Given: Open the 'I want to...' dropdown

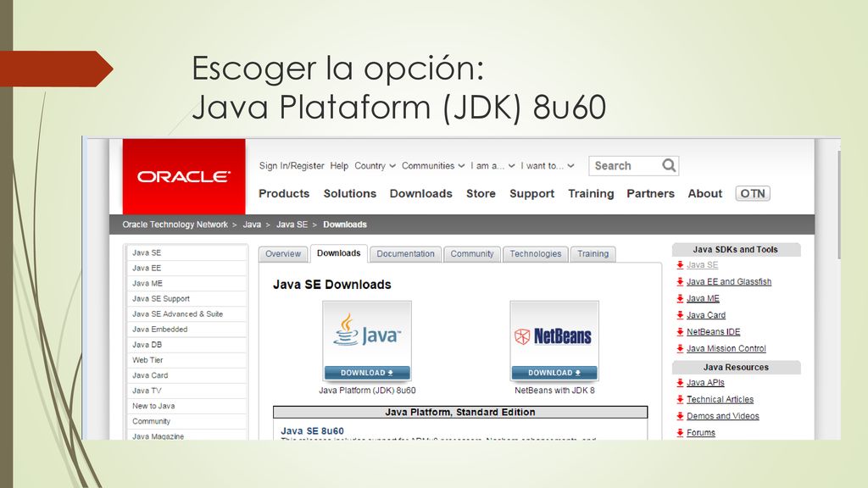Looking at the screenshot, I should 547,165.
